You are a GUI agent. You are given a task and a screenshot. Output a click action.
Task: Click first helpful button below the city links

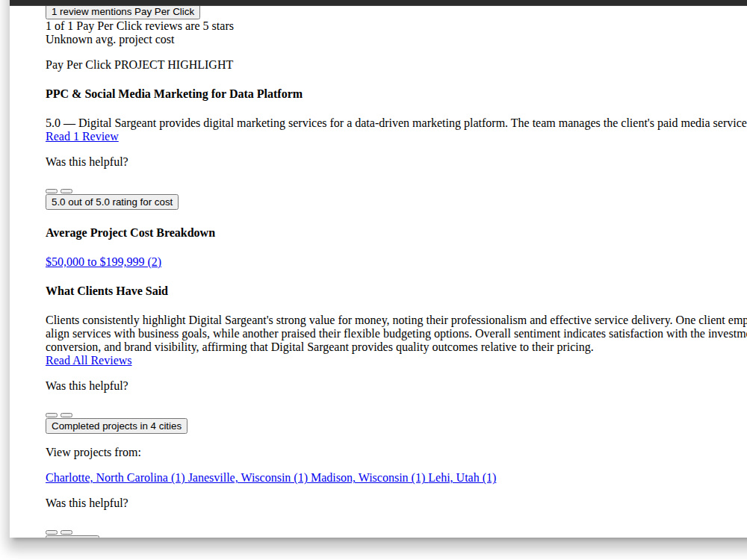[x=52, y=532]
